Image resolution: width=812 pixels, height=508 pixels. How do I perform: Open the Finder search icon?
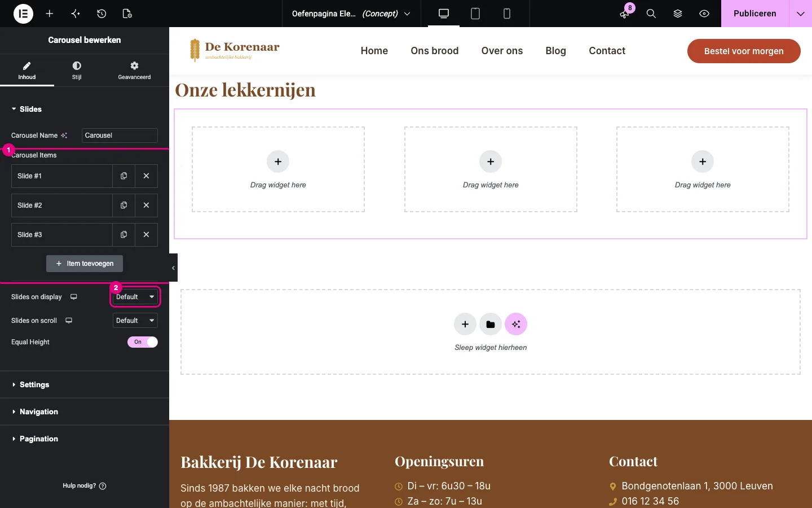[651, 14]
